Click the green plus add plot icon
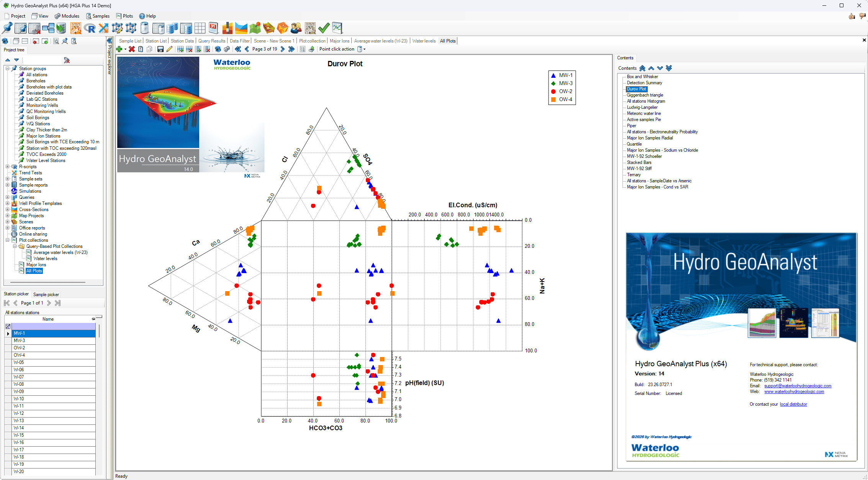 pyautogui.click(x=119, y=49)
